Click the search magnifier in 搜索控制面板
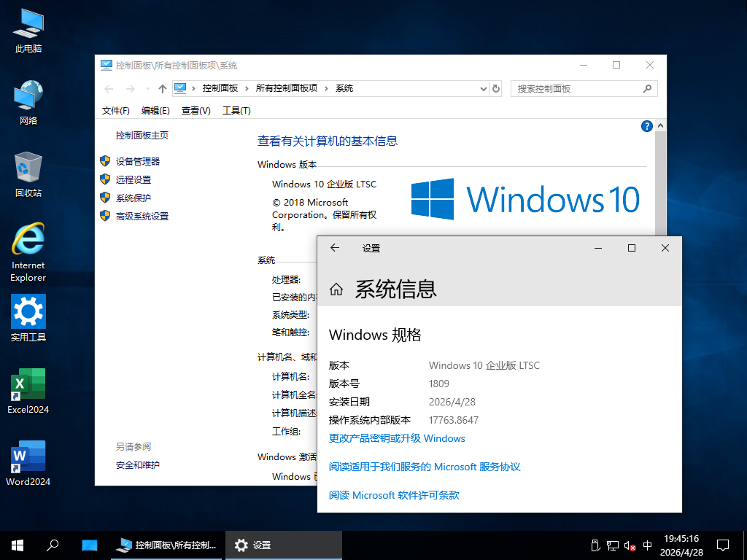Viewport: 747px width, 560px height. (x=647, y=88)
